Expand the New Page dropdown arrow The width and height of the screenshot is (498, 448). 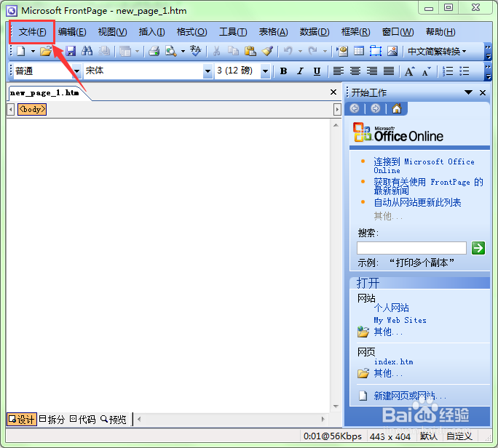33,51
